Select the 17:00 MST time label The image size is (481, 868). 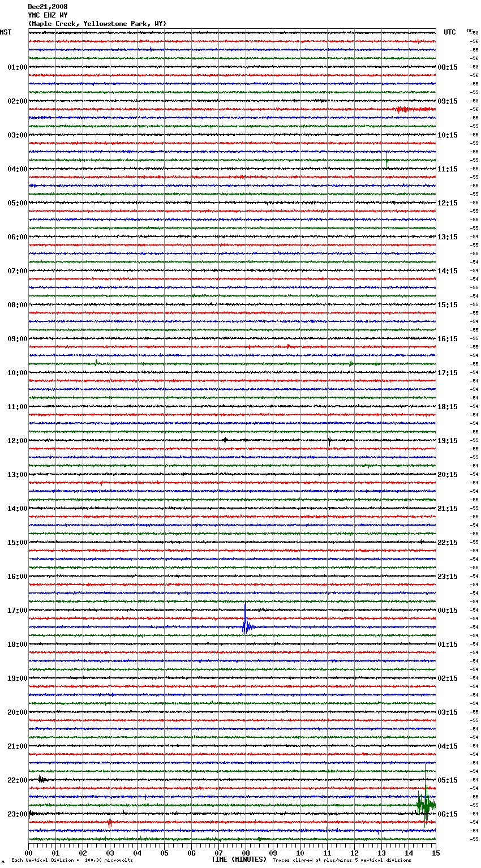(18, 611)
